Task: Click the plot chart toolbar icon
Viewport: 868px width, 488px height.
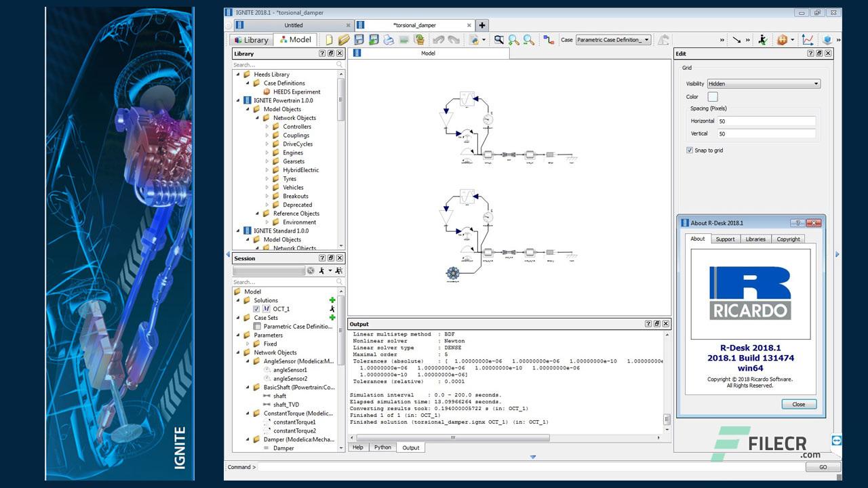Action: [807, 40]
